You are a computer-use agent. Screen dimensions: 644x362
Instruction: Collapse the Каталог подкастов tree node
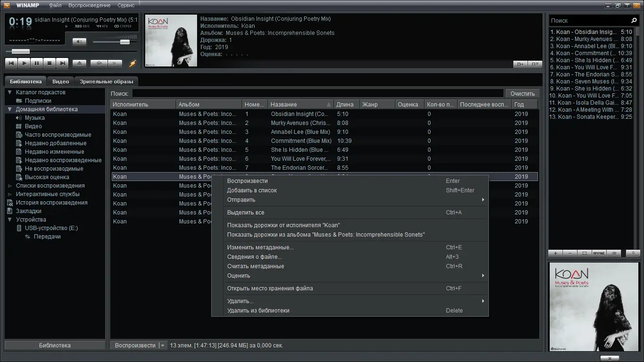tap(9, 92)
